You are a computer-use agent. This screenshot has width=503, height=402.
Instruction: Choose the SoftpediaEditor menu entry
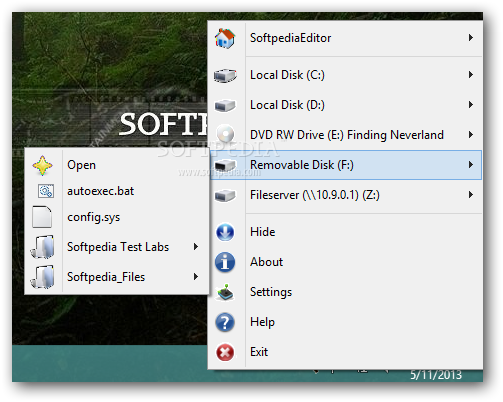pos(346,38)
